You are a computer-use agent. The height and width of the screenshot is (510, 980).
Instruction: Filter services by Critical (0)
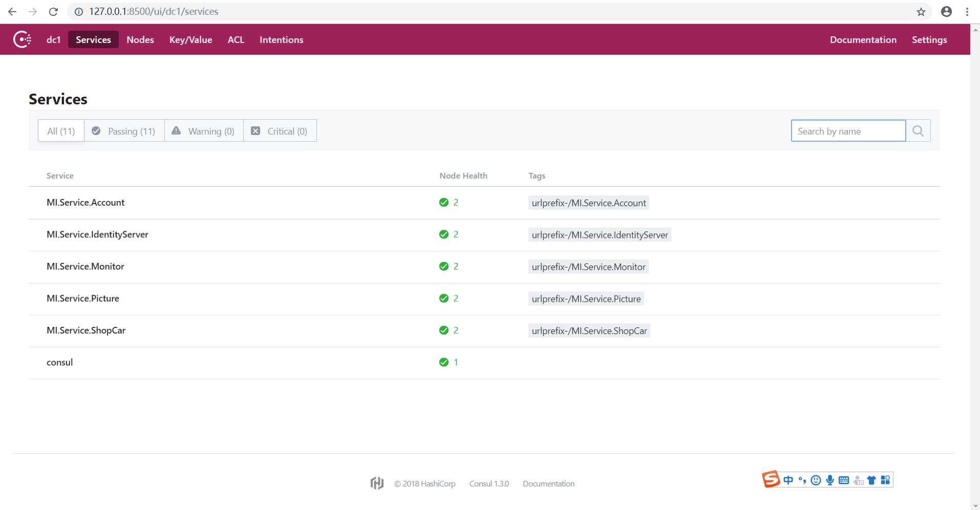[x=280, y=131]
